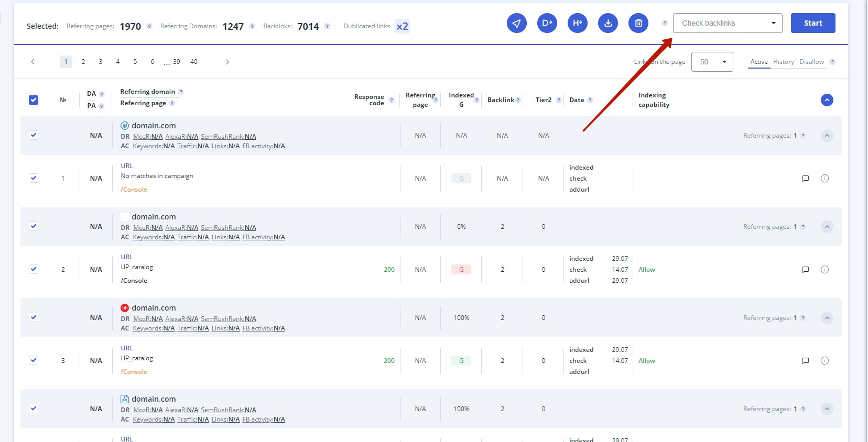Toggle checkbox for third domain.com group
This screenshot has height=442, width=868.
34,317
